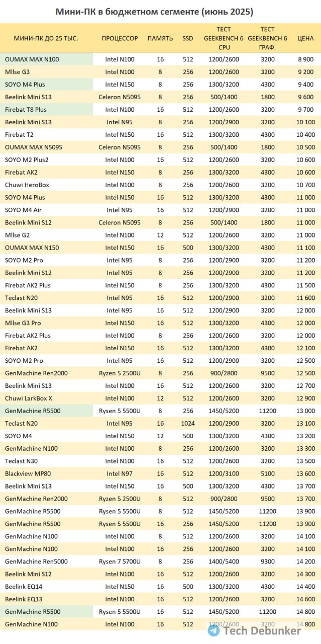The height and width of the screenshot is (644, 321).
Task: Click the Chuwi HeroBox model name
Action: click(x=27, y=185)
